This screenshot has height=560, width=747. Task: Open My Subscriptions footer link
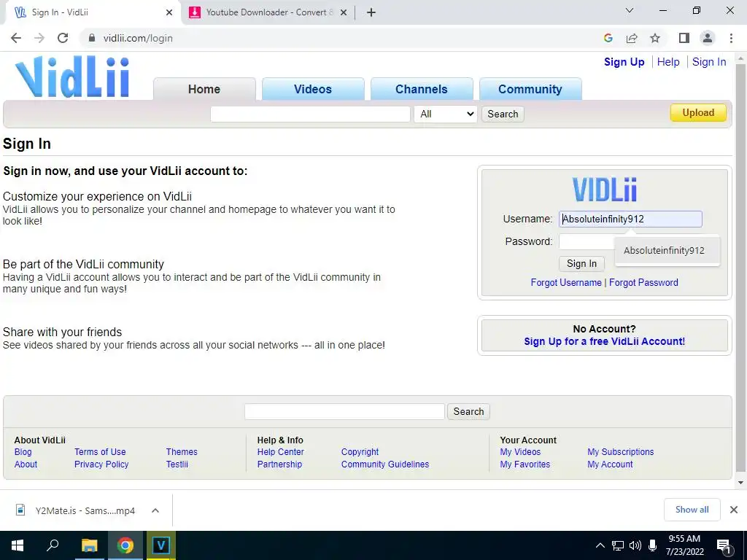point(620,452)
